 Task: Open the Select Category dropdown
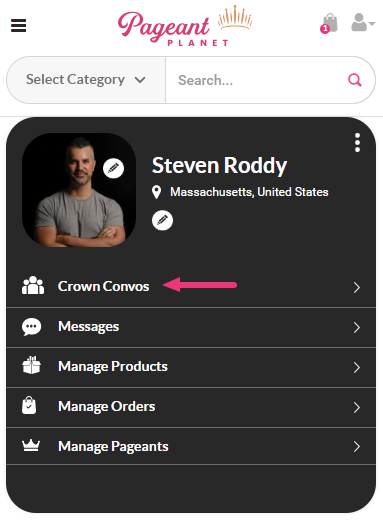pyautogui.click(x=86, y=80)
